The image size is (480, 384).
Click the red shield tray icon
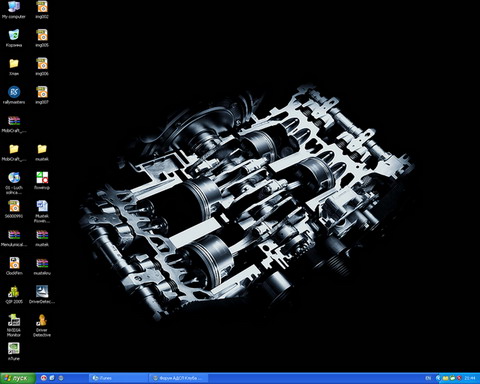459,378
